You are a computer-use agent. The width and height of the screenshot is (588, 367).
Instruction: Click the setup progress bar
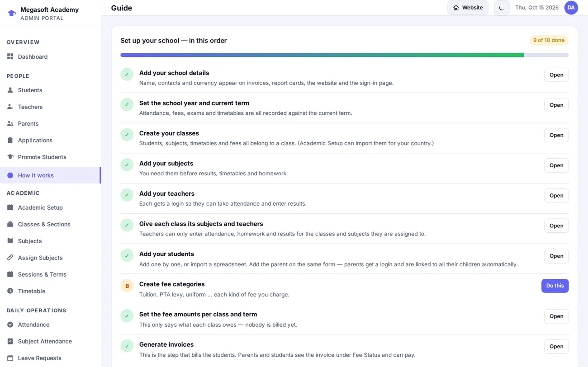click(345, 55)
